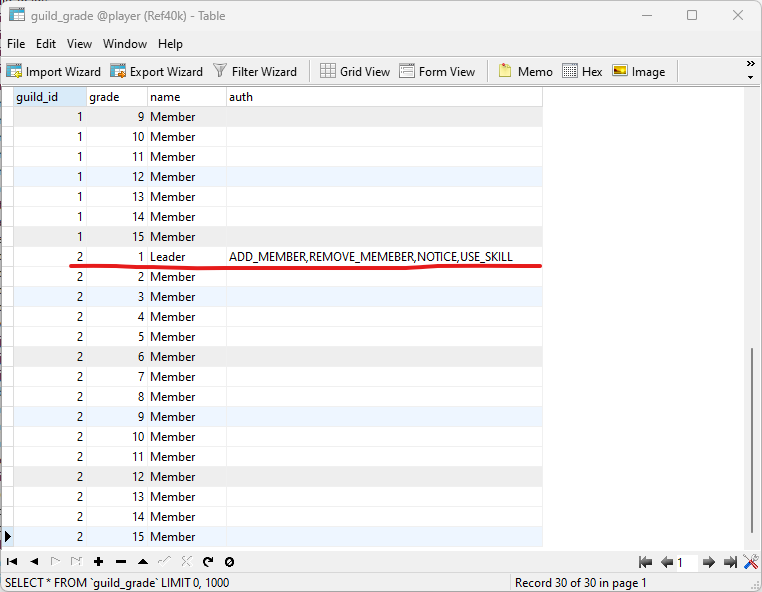Click the auth column header
Viewport: 762px width, 592px height.
384,97
